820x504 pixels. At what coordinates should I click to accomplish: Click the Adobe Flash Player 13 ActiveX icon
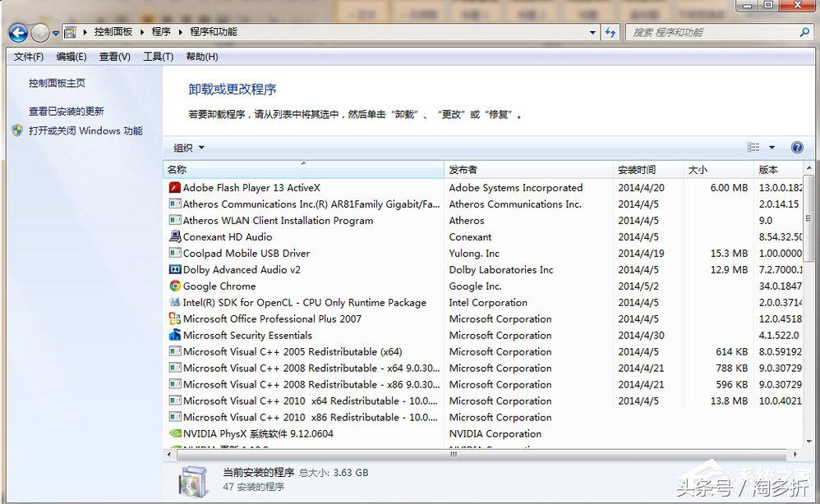point(174,187)
